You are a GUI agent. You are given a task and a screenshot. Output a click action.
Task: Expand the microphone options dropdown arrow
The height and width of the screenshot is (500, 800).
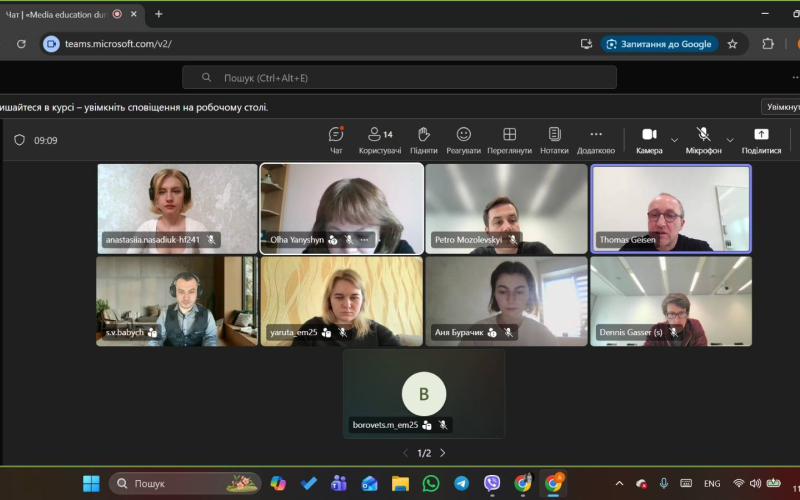click(x=730, y=140)
